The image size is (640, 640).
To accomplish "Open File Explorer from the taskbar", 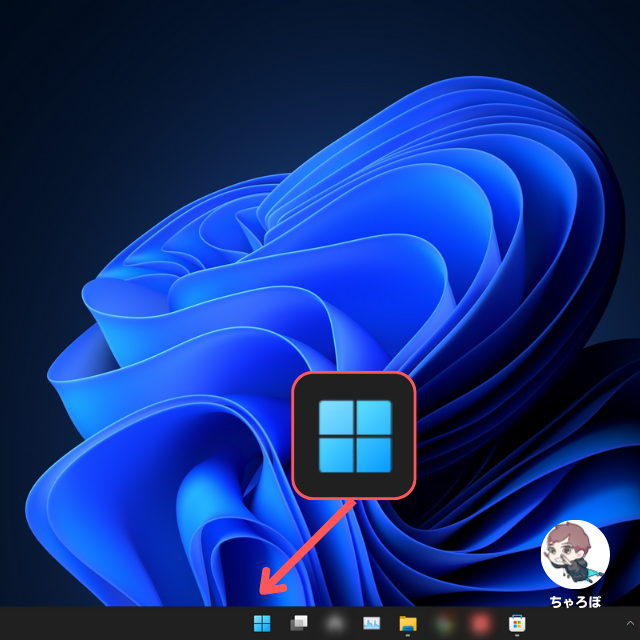I will coord(408,624).
